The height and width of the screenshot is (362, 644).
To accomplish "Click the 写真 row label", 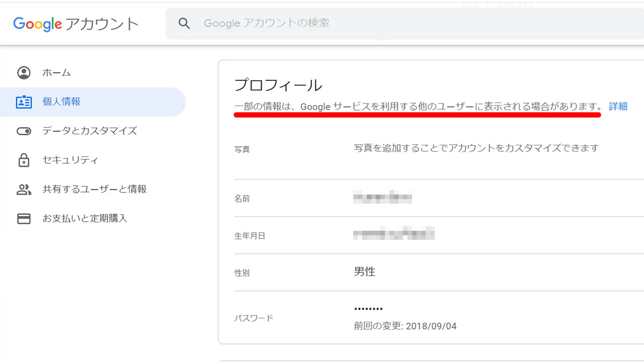I will [242, 149].
